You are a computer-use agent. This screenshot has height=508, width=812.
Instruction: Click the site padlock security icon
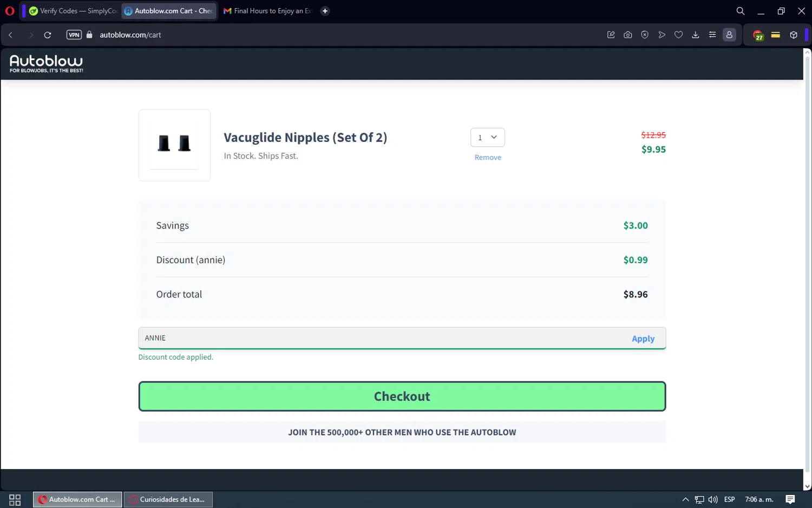point(89,35)
